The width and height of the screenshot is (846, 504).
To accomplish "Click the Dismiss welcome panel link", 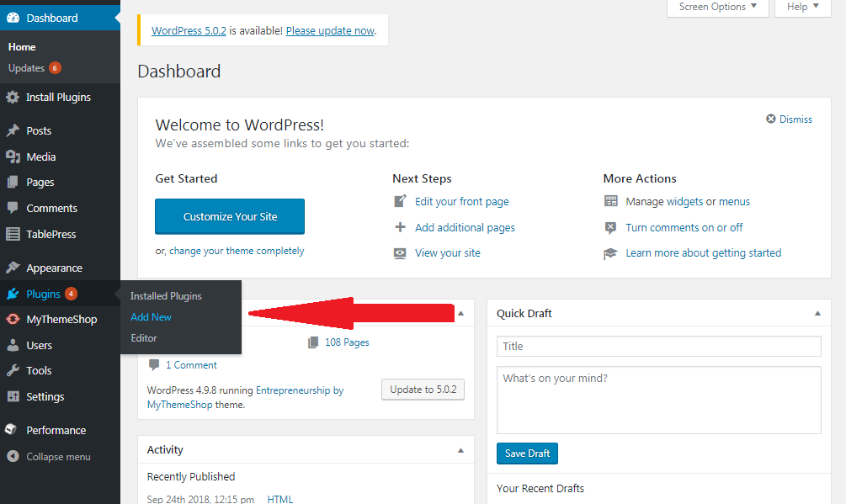I will tap(795, 119).
